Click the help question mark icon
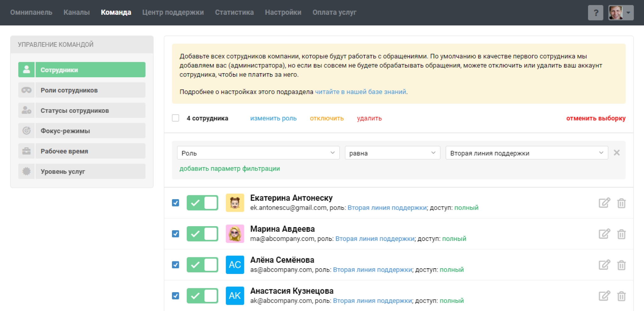This screenshot has width=644, height=311. 595,13
